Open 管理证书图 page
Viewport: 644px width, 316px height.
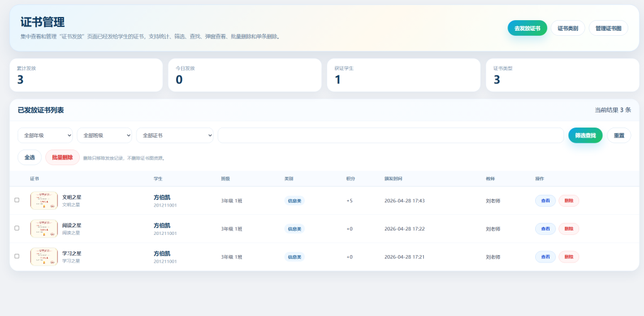[608, 28]
